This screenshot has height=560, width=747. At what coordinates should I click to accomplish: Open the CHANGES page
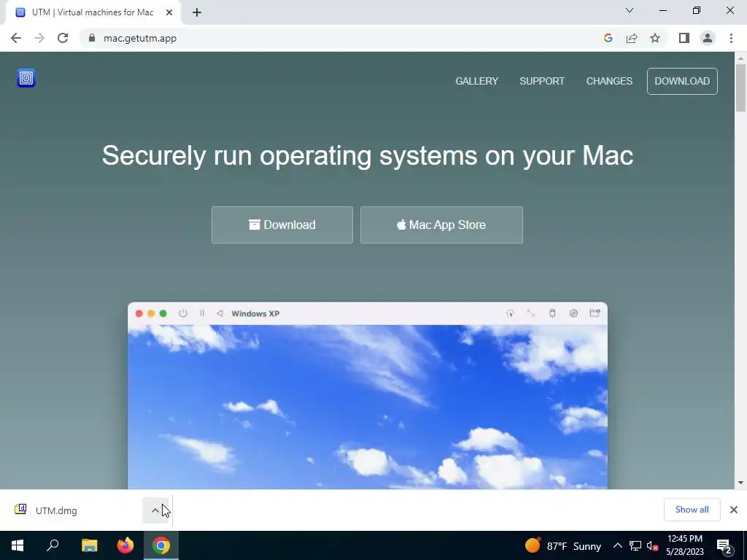(x=609, y=81)
